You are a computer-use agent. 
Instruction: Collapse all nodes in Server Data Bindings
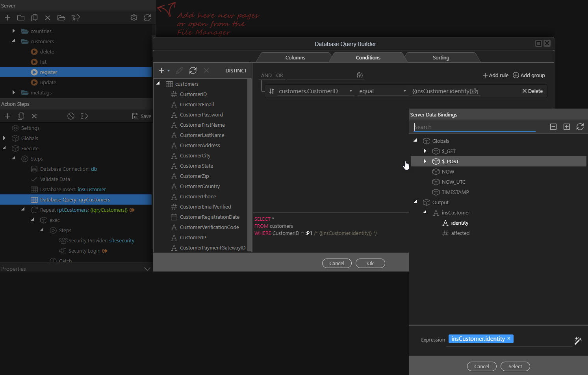pos(553,127)
